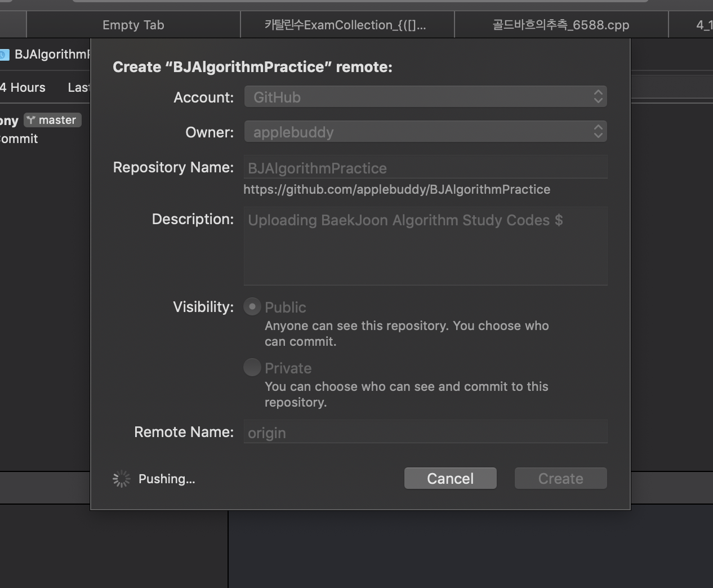Viewport: 713px width, 588px height.
Task: Click the Create button
Action: 560,478
